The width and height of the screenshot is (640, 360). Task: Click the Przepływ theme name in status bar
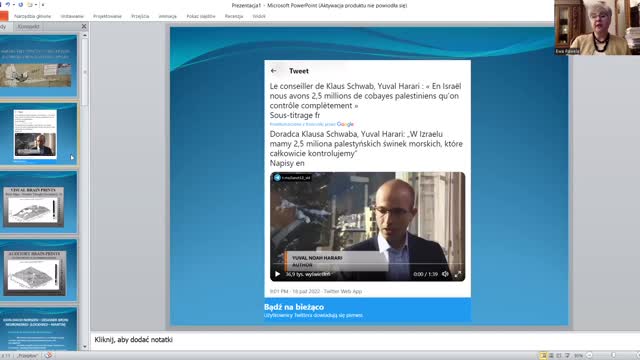[x=27, y=356]
